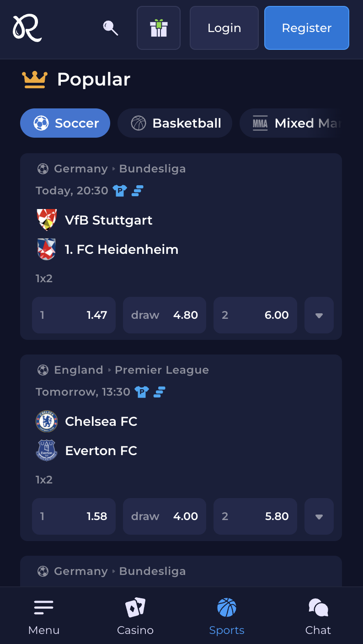Switch to the Basketball tab
363x644 pixels.
coord(175,123)
